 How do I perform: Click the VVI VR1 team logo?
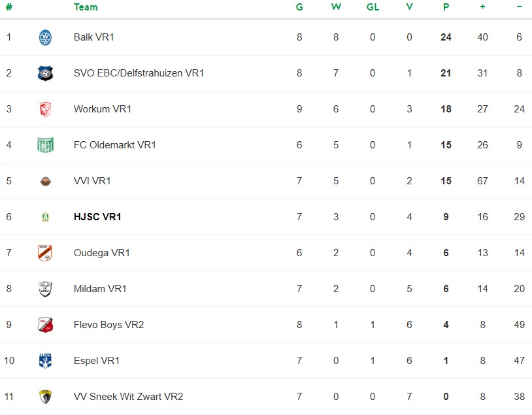[45, 181]
